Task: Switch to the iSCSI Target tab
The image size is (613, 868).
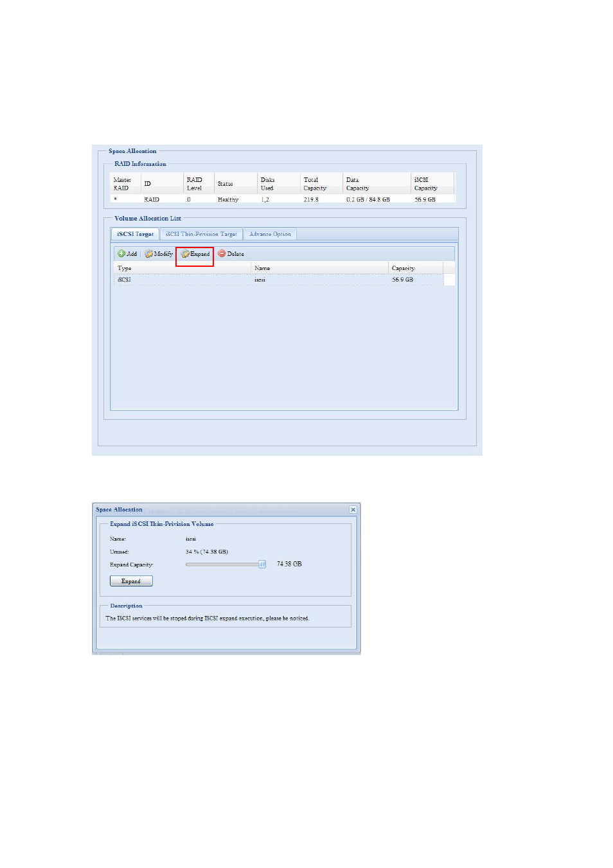Action: coord(135,235)
